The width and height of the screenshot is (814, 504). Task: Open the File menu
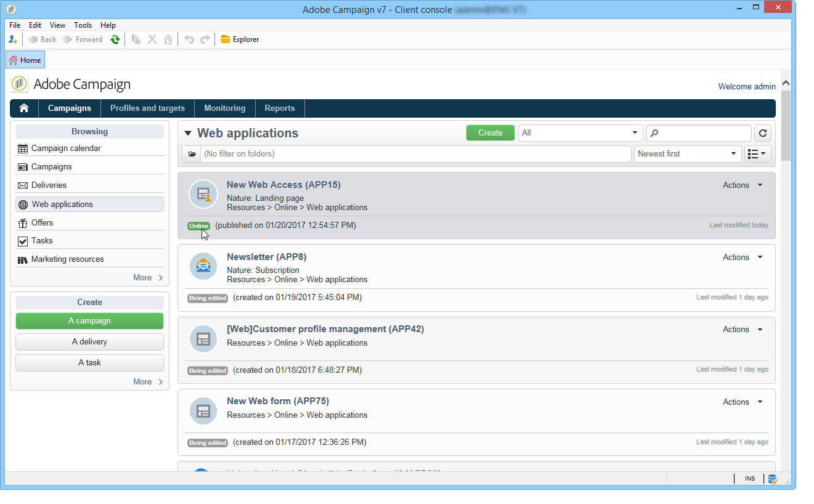point(15,25)
